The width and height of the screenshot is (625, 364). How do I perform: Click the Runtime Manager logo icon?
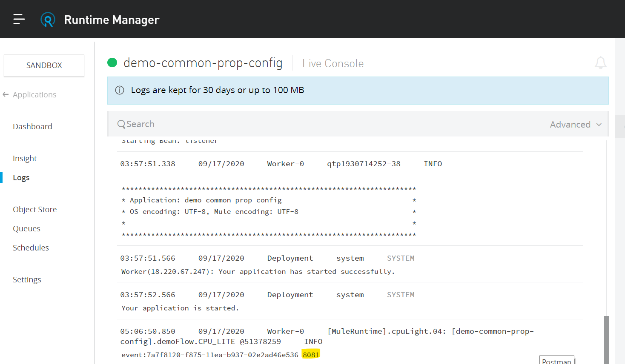tap(48, 20)
